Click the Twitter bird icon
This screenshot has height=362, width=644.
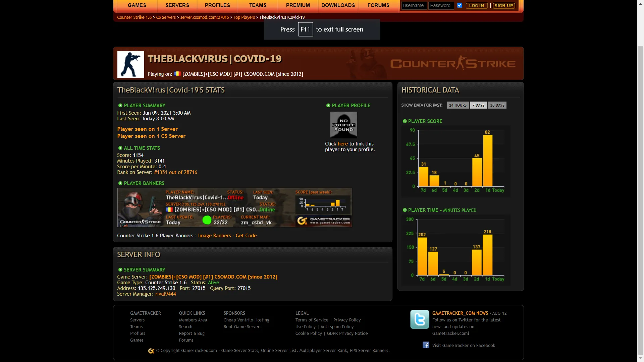(420, 319)
